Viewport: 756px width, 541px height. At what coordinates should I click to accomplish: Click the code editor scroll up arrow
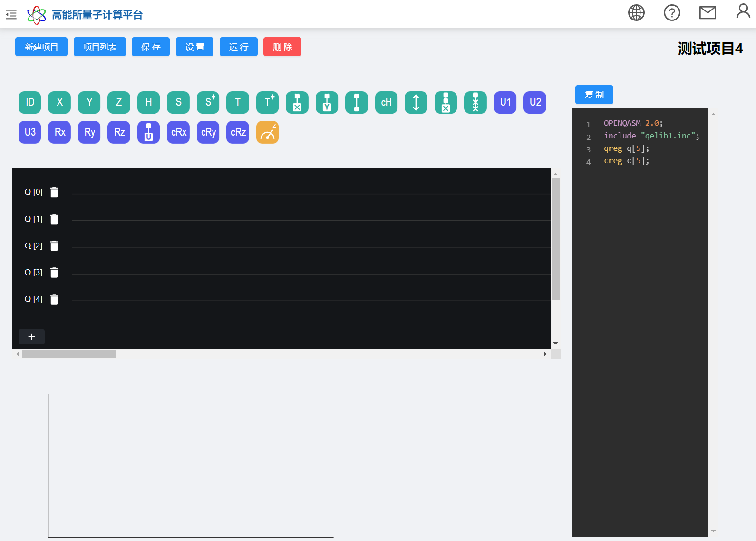coord(713,114)
